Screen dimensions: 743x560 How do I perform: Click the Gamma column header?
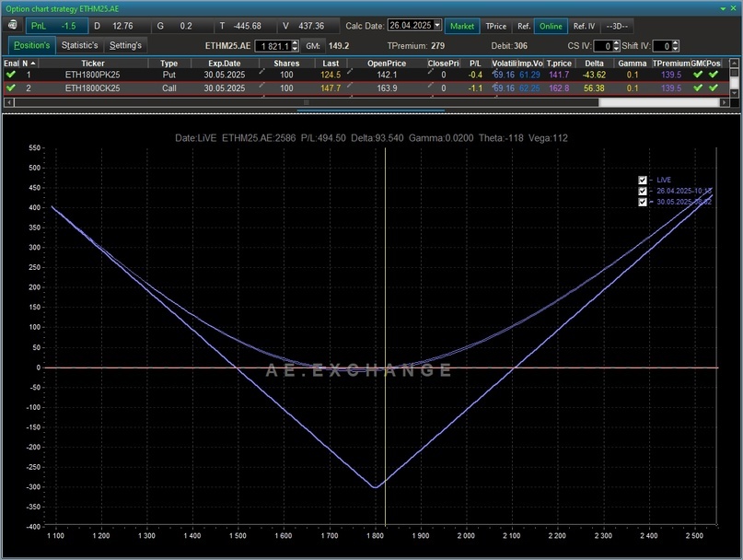pos(633,63)
